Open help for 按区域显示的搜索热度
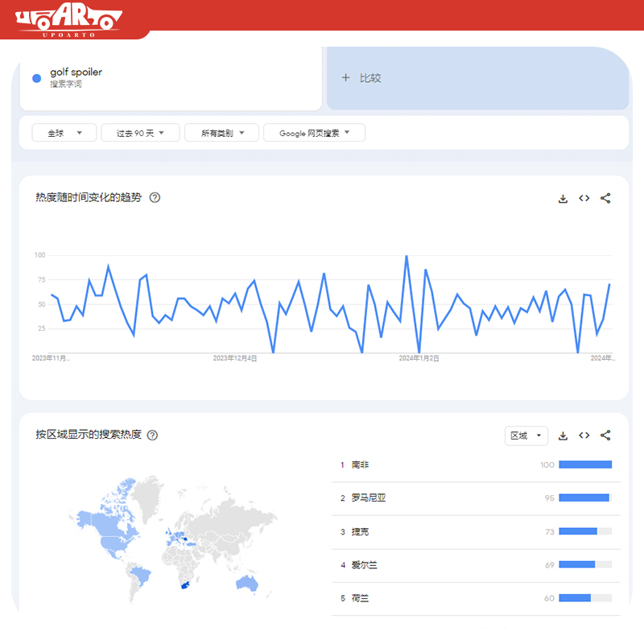644x644 pixels. [152, 435]
